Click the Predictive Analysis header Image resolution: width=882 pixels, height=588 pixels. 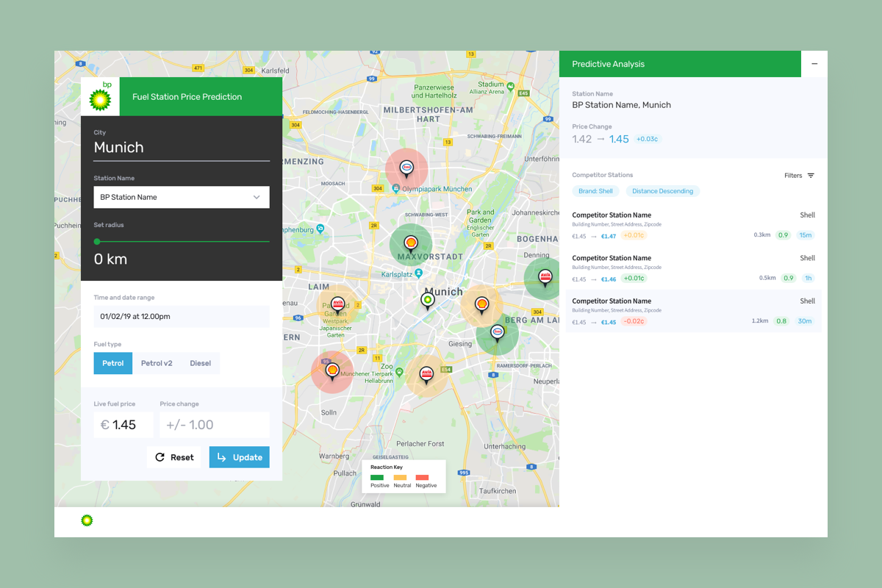coord(608,64)
